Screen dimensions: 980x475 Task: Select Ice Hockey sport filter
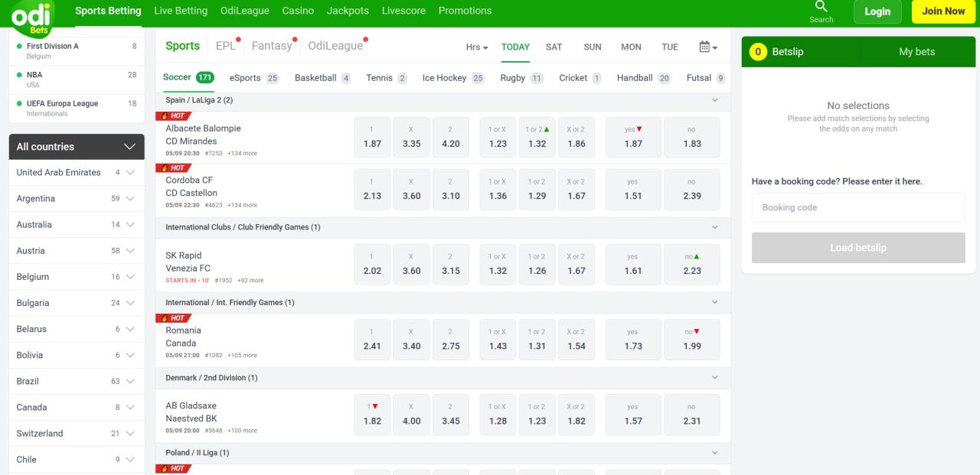(x=453, y=78)
